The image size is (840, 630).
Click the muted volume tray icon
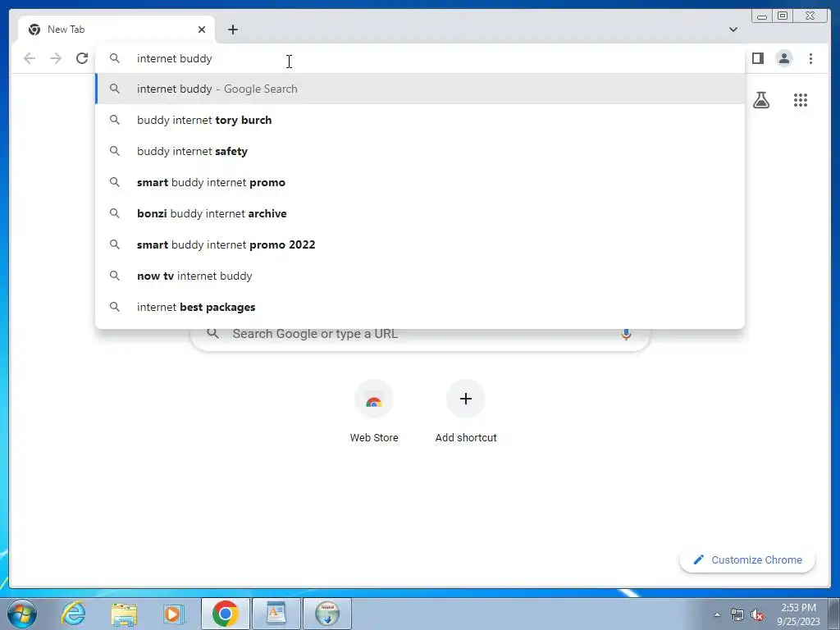click(757, 615)
